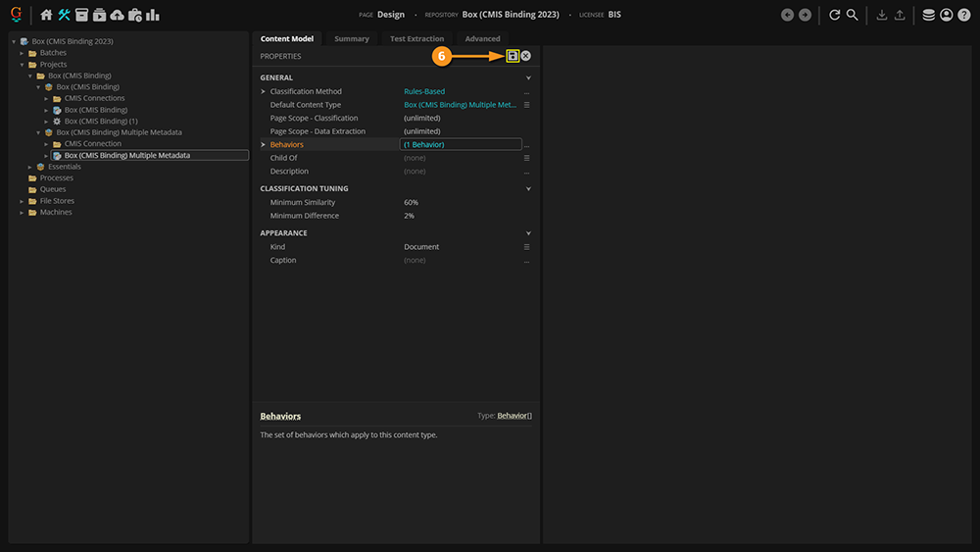Click the Page Scope - Classification value
The image size is (980, 552).
(x=421, y=119)
